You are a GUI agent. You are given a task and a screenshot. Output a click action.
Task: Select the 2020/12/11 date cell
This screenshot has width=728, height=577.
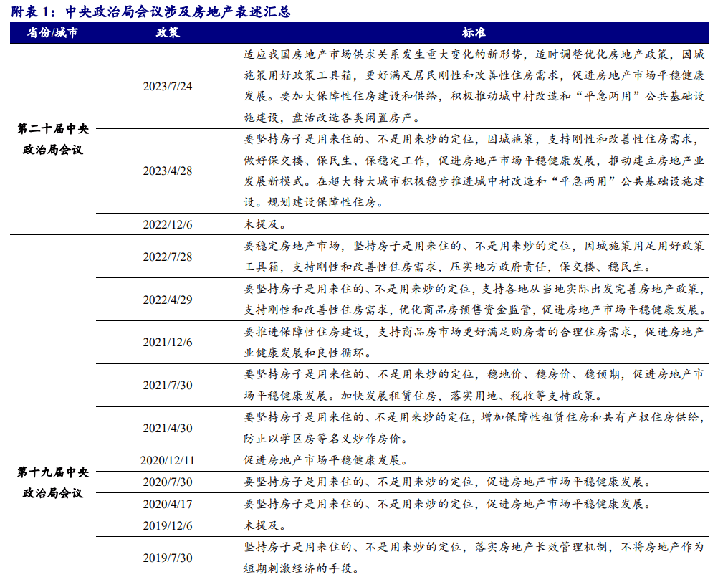(x=168, y=460)
